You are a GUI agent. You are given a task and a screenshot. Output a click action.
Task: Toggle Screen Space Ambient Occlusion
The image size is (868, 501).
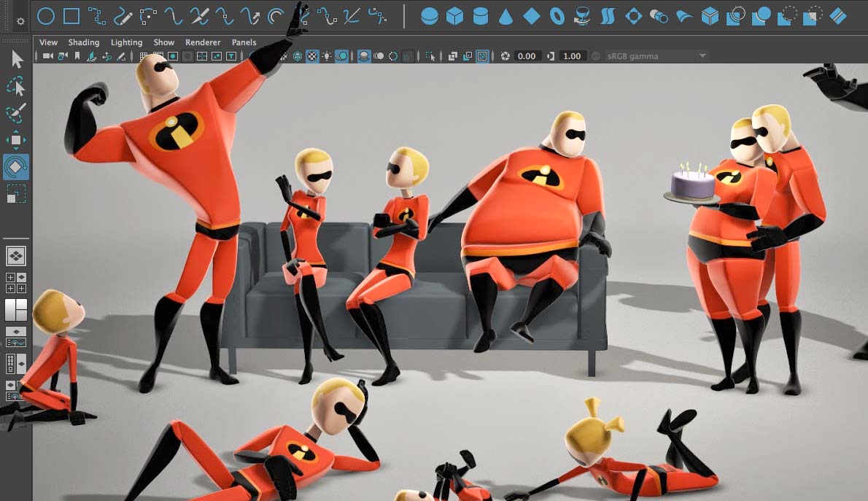tap(364, 56)
